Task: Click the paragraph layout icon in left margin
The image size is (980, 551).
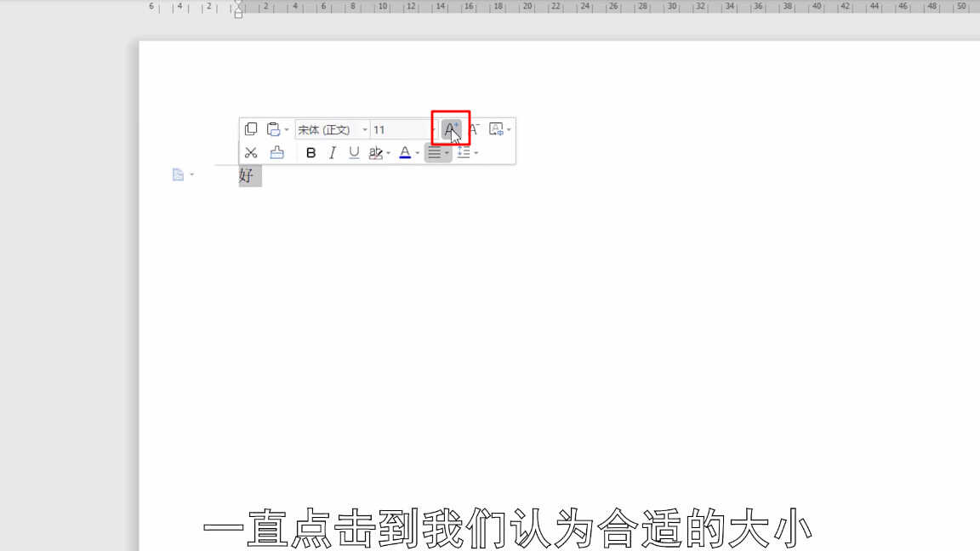Action: point(178,175)
